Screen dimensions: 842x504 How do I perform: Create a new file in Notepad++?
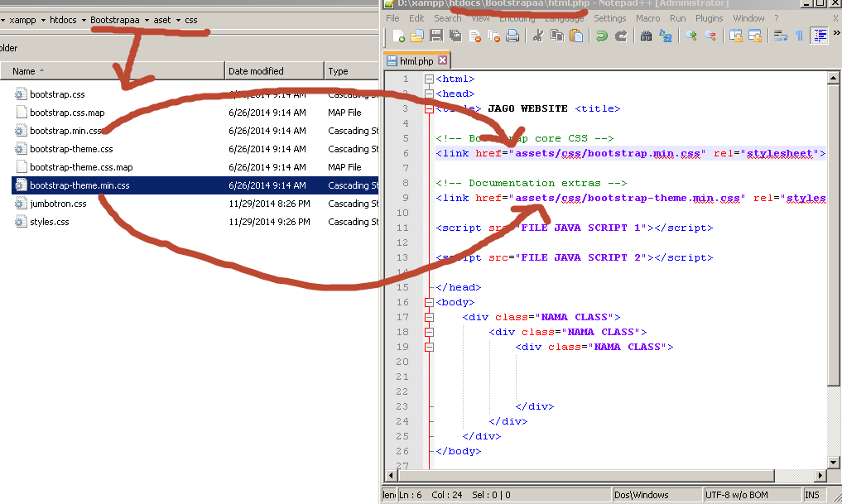tap(398, 36)
